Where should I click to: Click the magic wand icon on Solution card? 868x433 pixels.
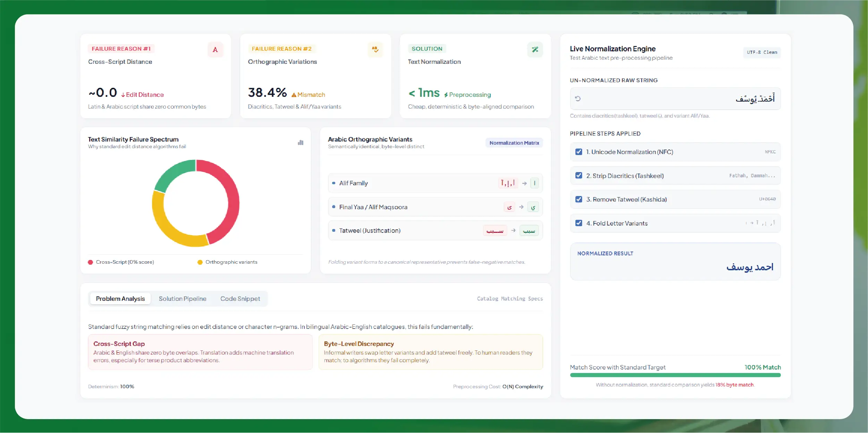pos(535,50)
